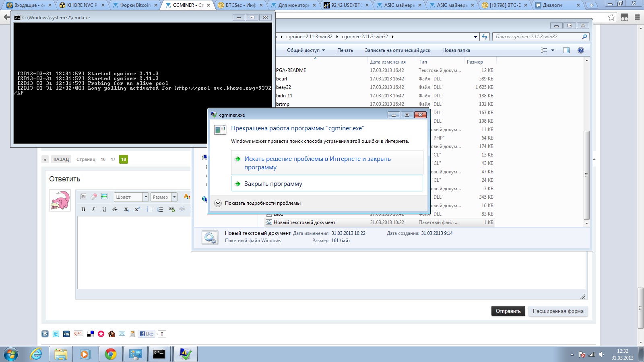Click the network tray icon
This screenshot has height=362, width=644.
(x=592, y=354)
